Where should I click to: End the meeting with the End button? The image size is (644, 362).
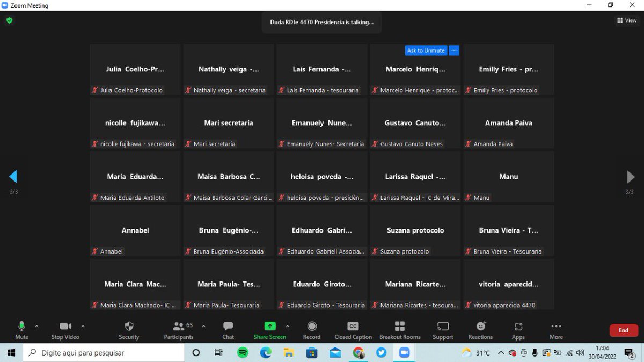pyautogui.click(x=624, y=330)
